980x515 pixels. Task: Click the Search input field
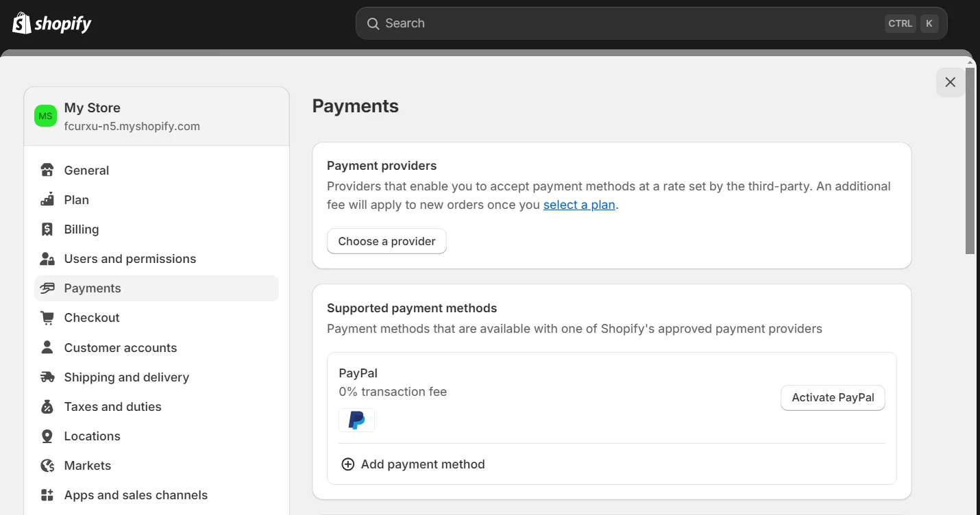coord(651,23)
